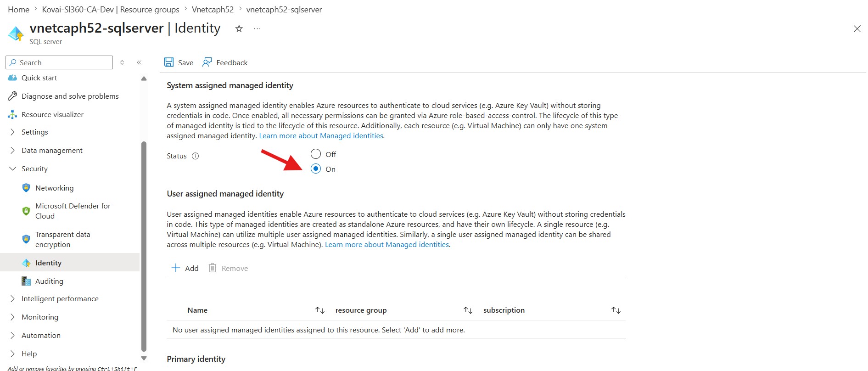Click the Primary identity heading

(x=196, y=359)
